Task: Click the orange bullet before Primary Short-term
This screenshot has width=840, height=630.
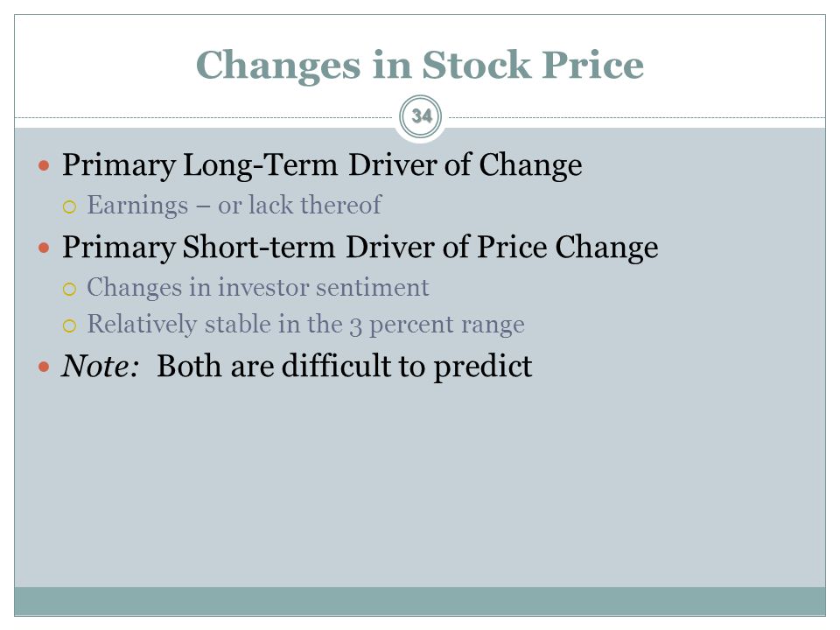Action: pos(44,248)
